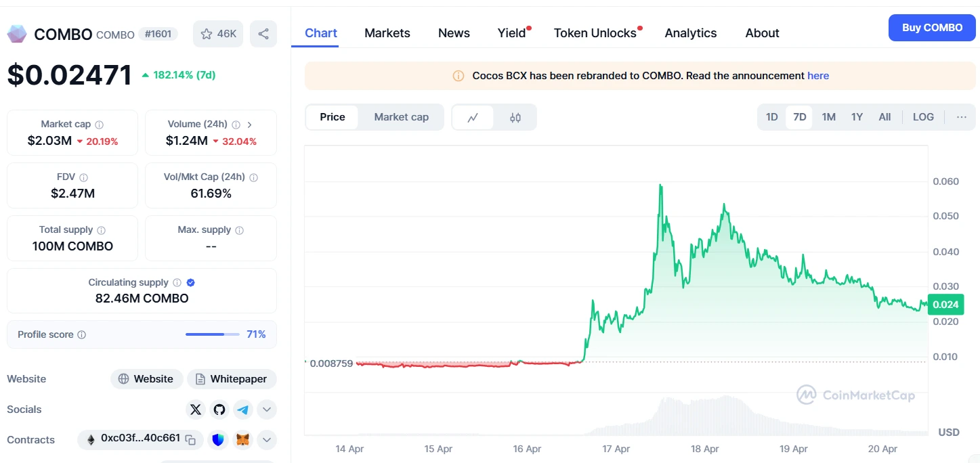
Task: Click the 0.008759 baseline price label
Action: point(332,363)
